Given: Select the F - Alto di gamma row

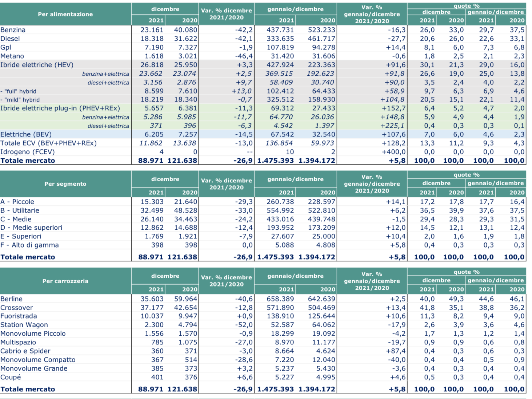Looking at the screenshot, I should (x=263, y=245).
